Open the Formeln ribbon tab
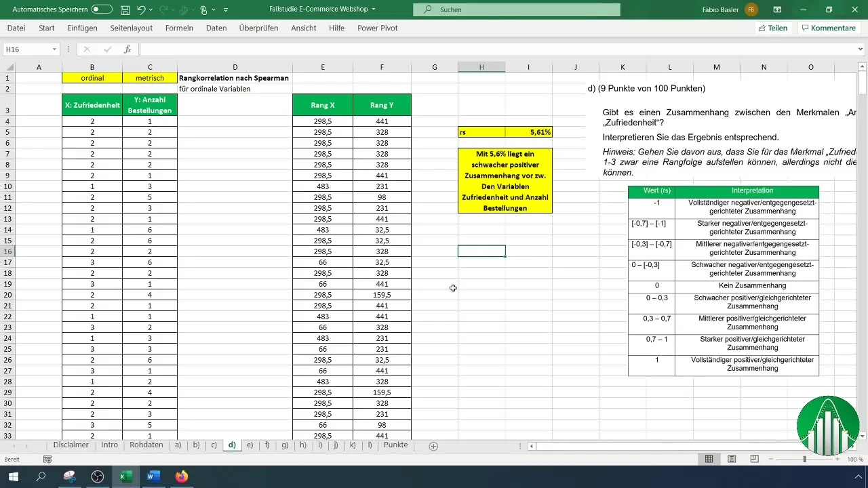This screenshot has height=488, width=868. [x=179, y=28]
